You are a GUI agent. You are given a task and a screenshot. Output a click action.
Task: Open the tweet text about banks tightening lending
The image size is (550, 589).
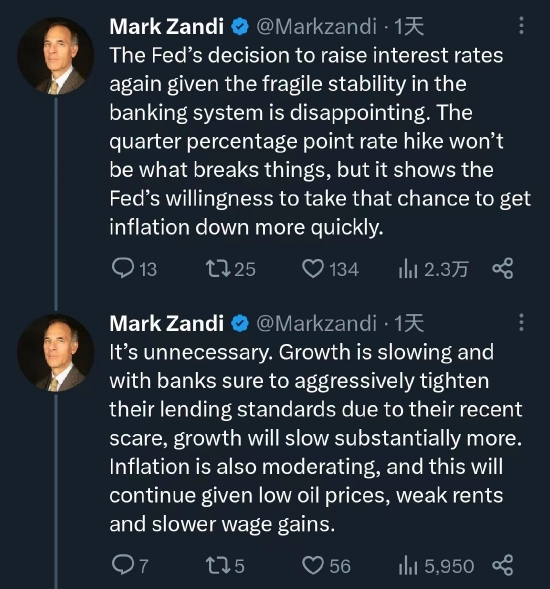316,438
